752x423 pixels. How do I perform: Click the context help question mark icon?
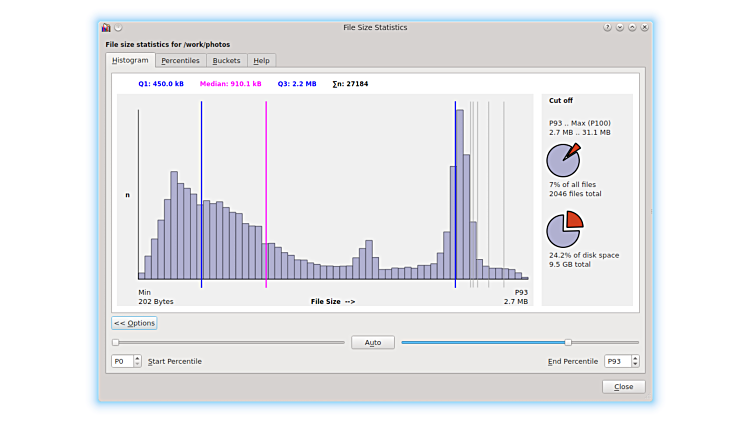[x=607, y=27]
